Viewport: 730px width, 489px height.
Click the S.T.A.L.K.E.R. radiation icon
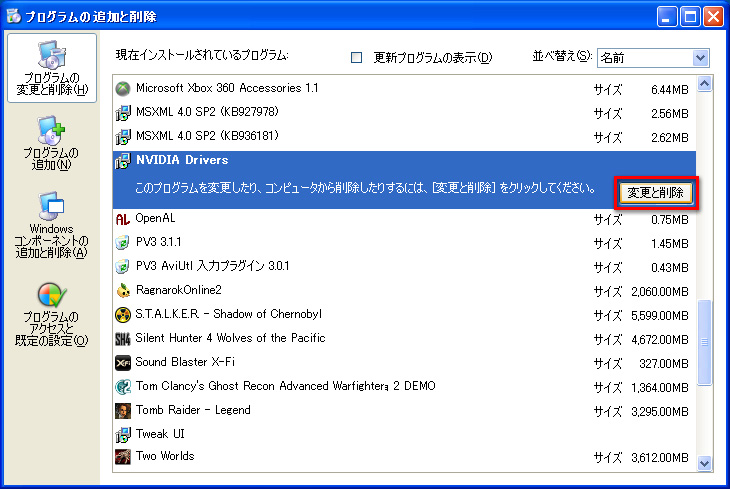point(123,315)
